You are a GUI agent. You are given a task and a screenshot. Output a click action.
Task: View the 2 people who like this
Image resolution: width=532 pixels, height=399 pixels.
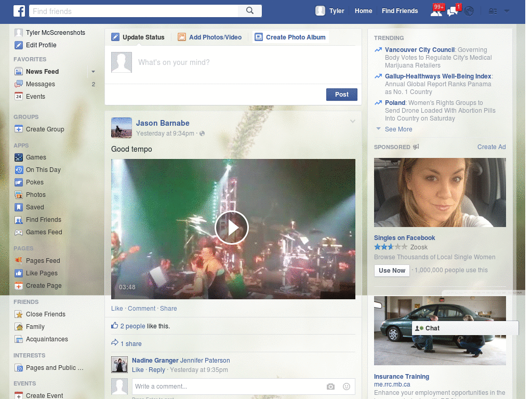pyautogui.click(x=132, y=326)
